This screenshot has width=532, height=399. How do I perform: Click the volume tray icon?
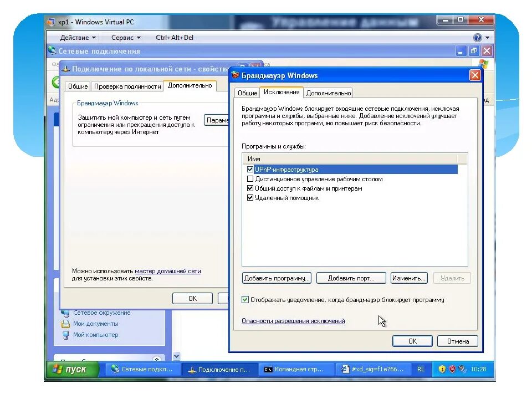pyautogui.click(x=462, y=369)
